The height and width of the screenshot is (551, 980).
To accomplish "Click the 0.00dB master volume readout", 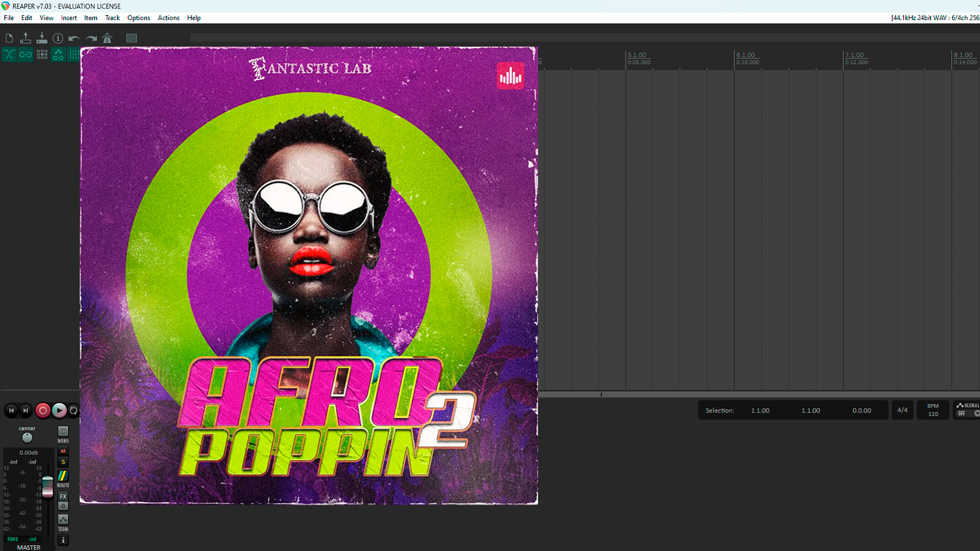I will (x=29, y=453).
